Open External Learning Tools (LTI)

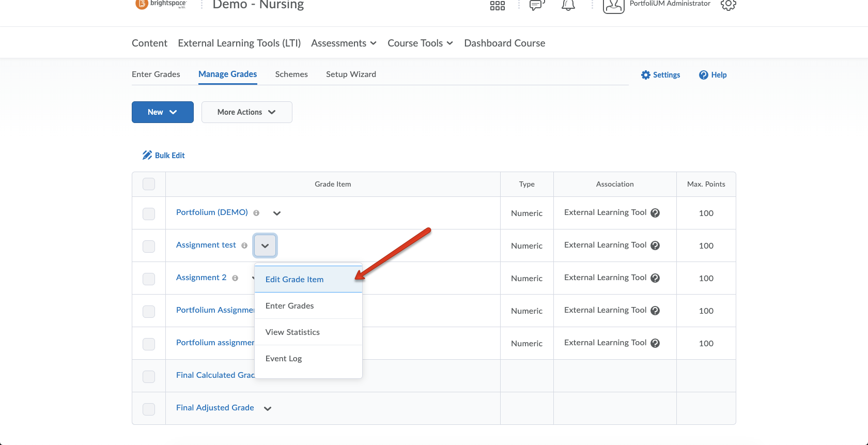pos(239,43)
